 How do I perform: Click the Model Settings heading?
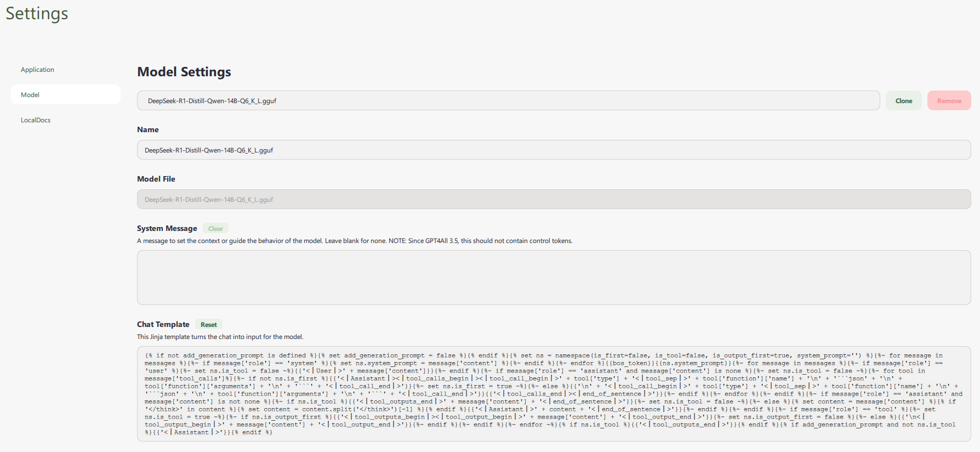pyautogui.click(x=184, y=72)
